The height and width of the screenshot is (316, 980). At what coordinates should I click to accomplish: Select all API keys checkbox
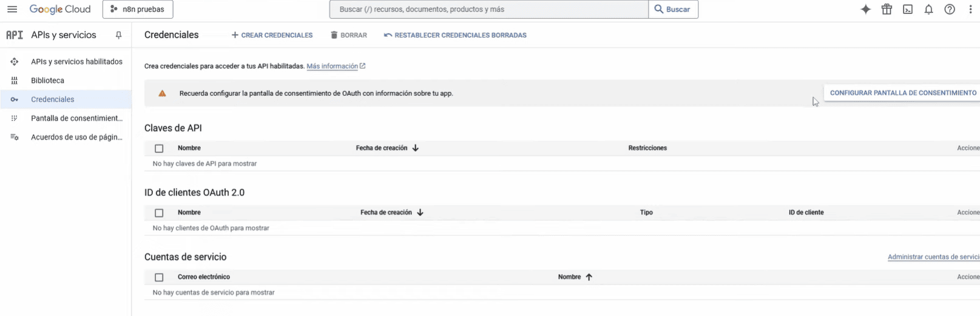click(159, 149)
